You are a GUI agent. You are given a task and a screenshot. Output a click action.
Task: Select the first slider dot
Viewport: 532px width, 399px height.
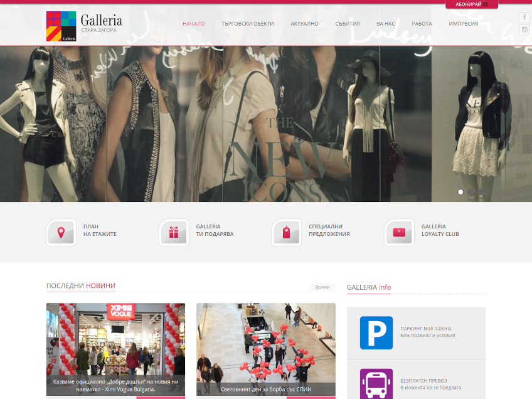click(x=460, y=192)
